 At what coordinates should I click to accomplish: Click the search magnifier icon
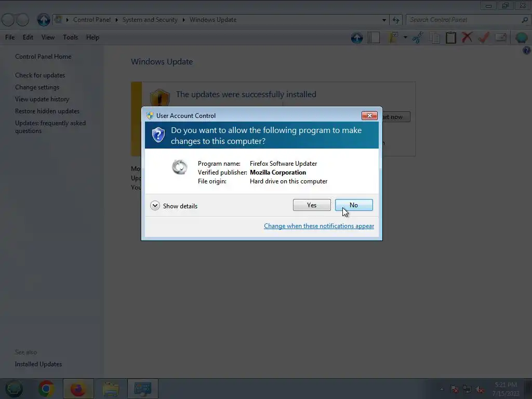[525, 20]
